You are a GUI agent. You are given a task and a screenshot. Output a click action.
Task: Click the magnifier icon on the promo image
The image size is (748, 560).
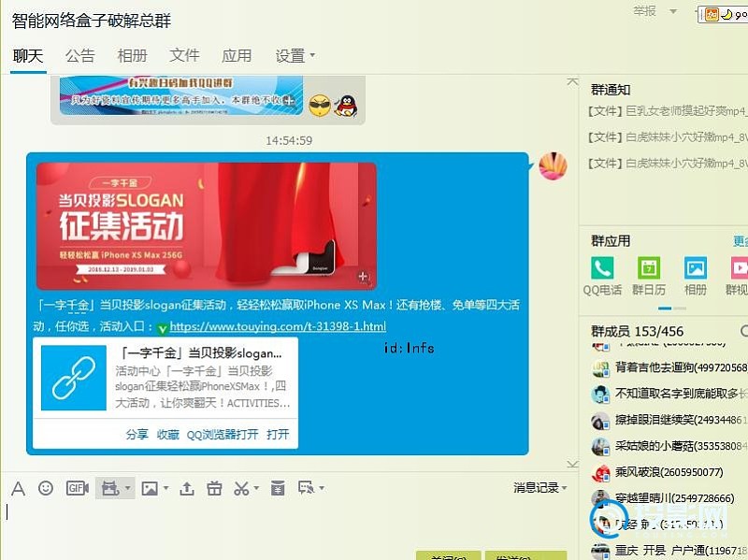point(363,277)
